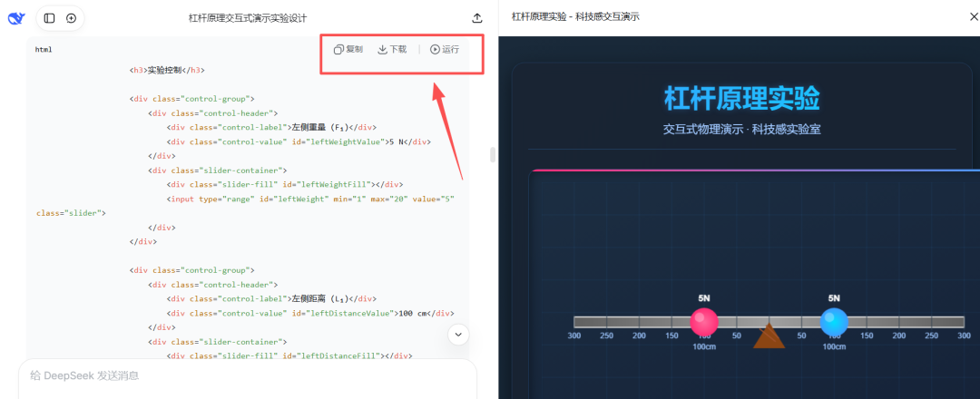Click the preview title 杠杆原理实验 - 科技感交互演示

575,16
